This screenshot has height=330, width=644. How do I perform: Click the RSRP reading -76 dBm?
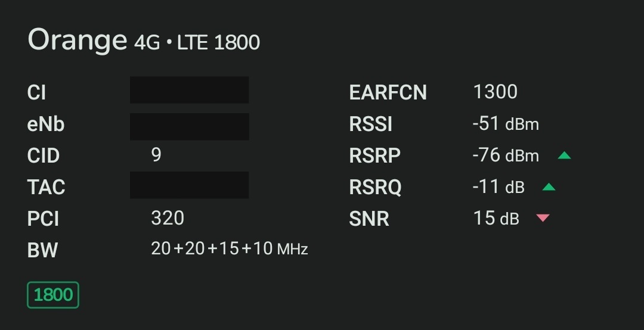[505, 155]
